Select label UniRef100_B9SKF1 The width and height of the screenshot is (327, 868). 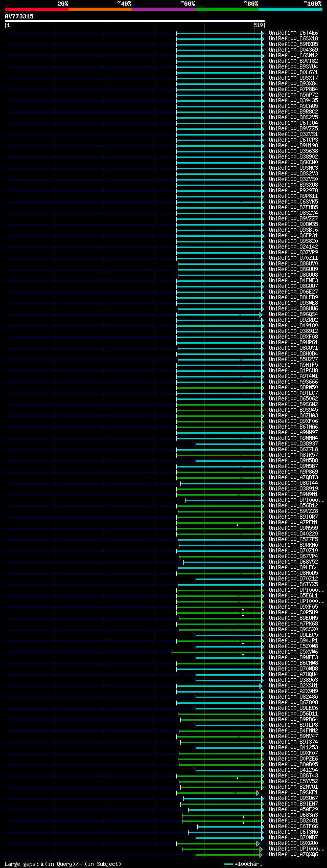(x=293, y=792)
